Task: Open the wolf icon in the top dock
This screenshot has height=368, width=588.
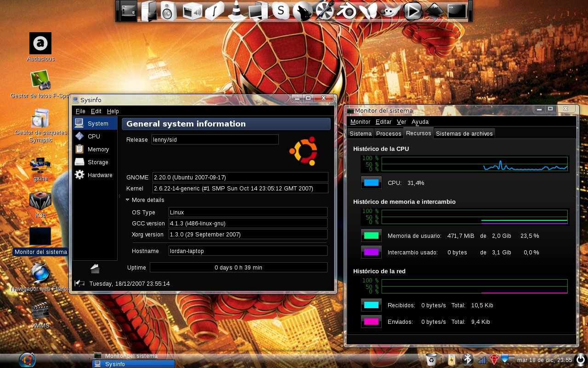Action: tap(303, 11)
